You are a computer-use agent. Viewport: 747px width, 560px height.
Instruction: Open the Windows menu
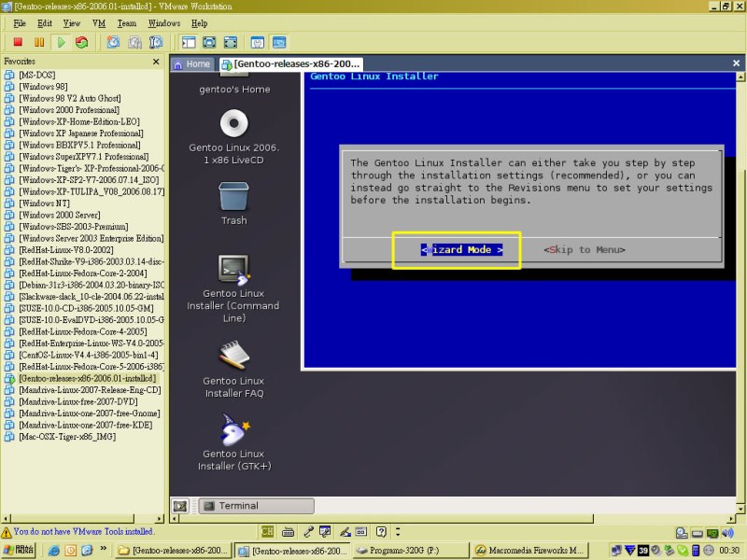coord(164,23)
